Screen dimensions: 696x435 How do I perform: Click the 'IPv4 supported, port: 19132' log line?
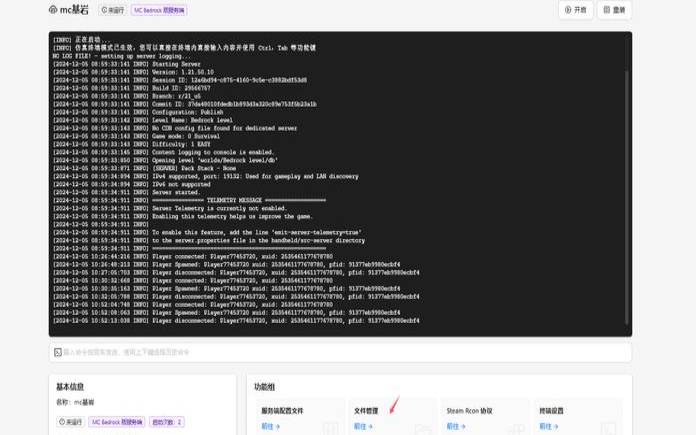(206, 176)
